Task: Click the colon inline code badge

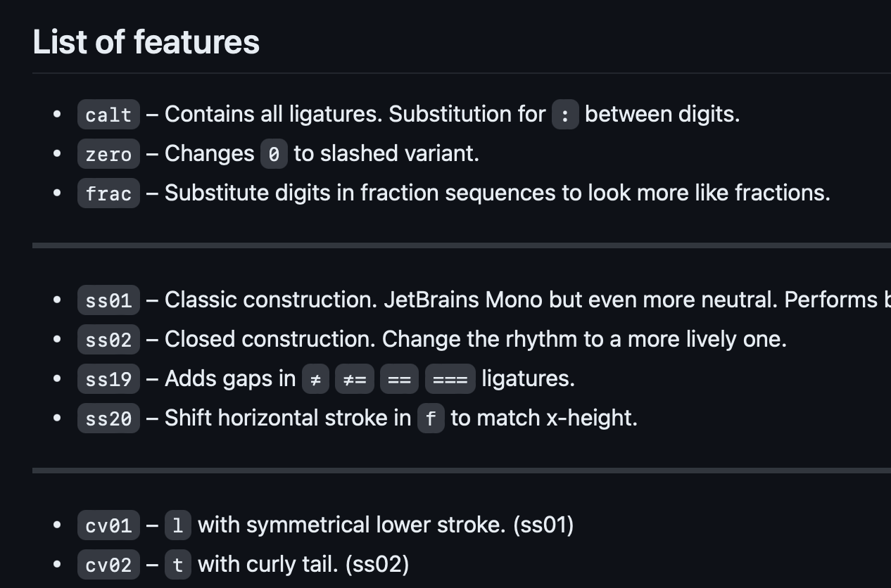Action: [565, 115]
